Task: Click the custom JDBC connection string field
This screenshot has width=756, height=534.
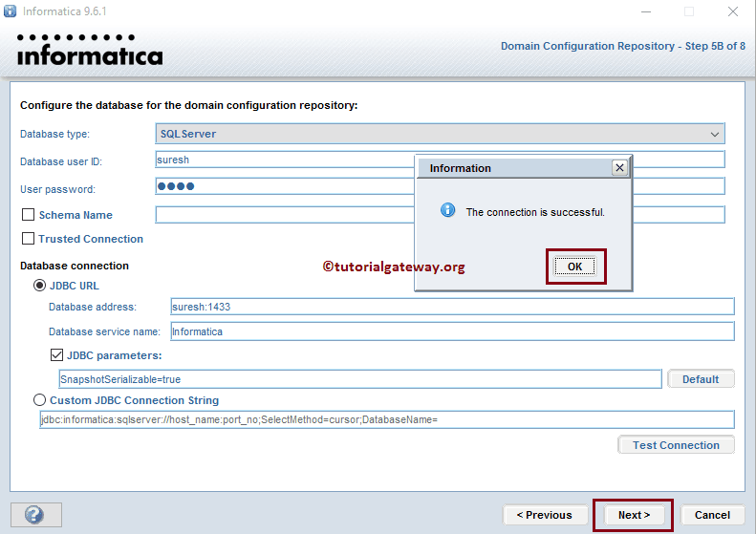Action: [387, 419]
